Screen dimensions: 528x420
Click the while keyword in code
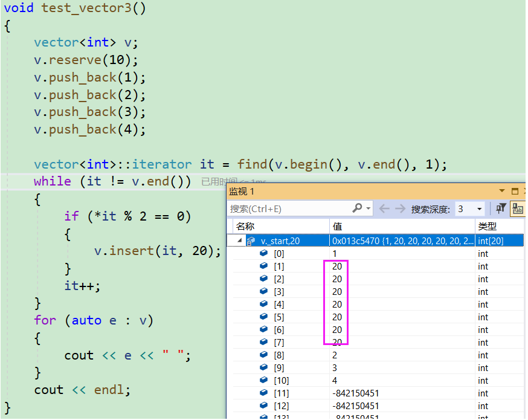(x=53, y=181)
